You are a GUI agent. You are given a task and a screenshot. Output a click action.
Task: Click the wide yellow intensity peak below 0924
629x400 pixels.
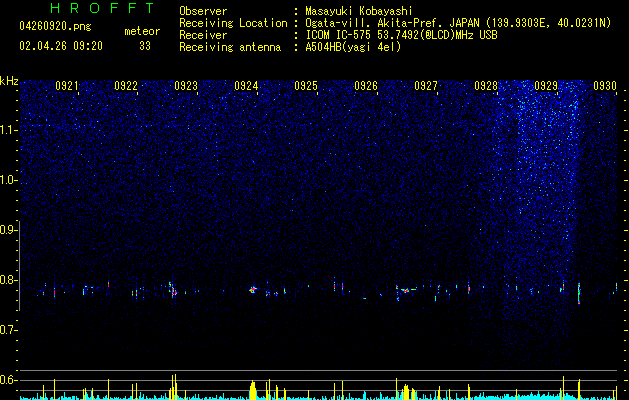253,390
